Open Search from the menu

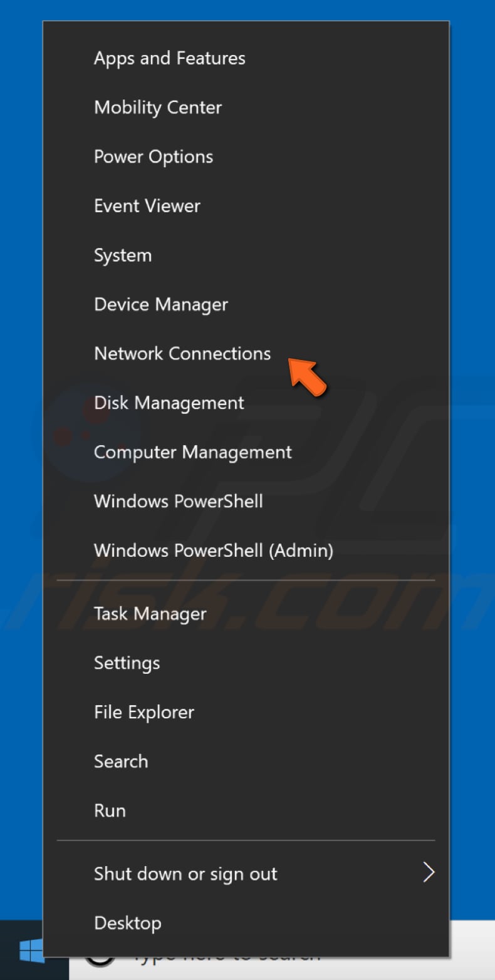pos(121,761)
